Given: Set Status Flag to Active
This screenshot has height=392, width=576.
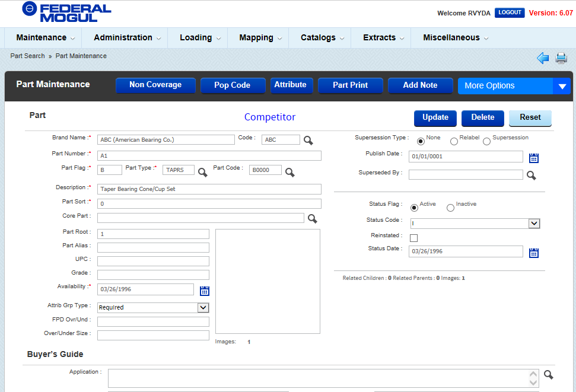Looking at the screenshot, I should (415, 208).
